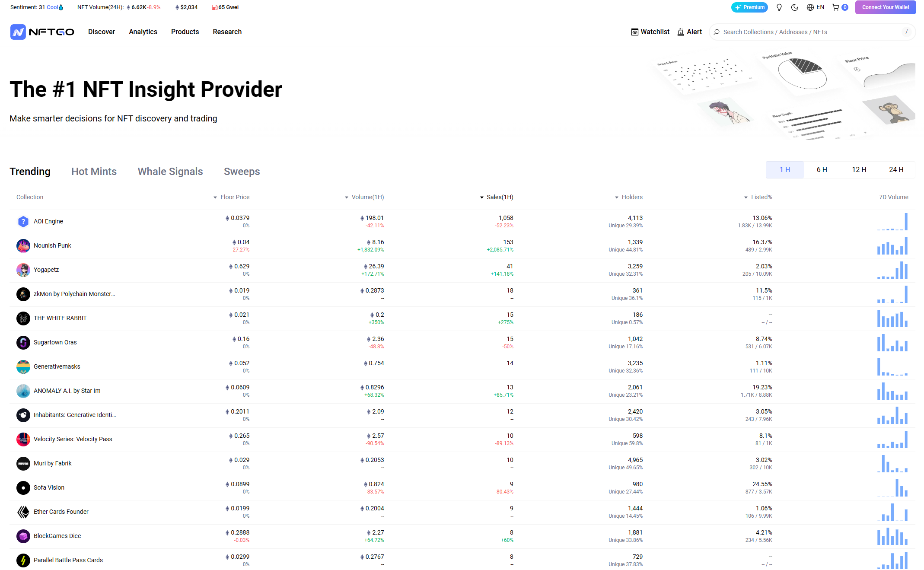View AOI Engine 7D volume chart

pos(892,221)
